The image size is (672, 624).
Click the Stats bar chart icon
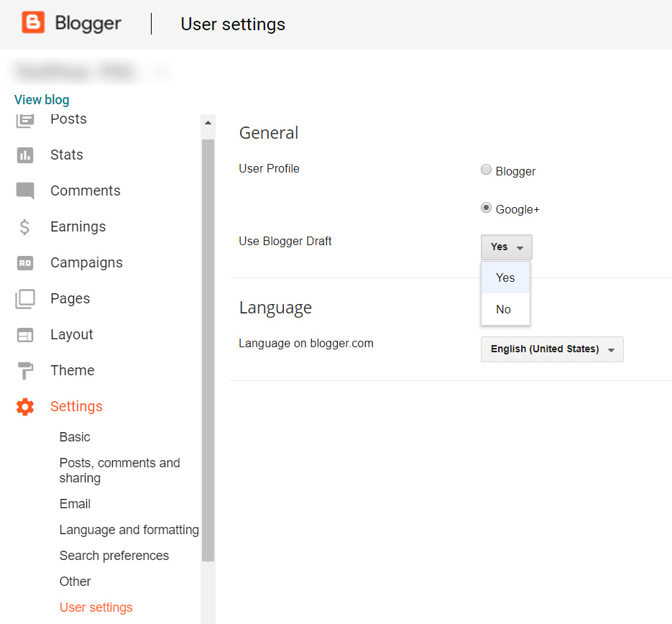[25, 155]
